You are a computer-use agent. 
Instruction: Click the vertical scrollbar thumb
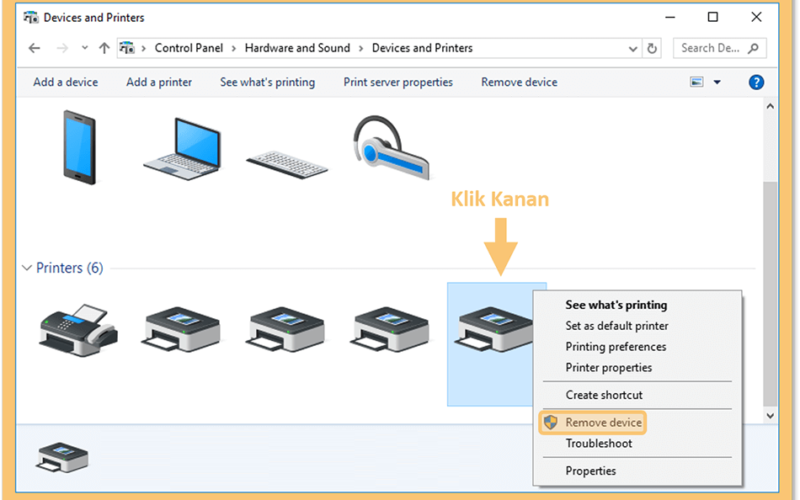[x=770, y=293]
